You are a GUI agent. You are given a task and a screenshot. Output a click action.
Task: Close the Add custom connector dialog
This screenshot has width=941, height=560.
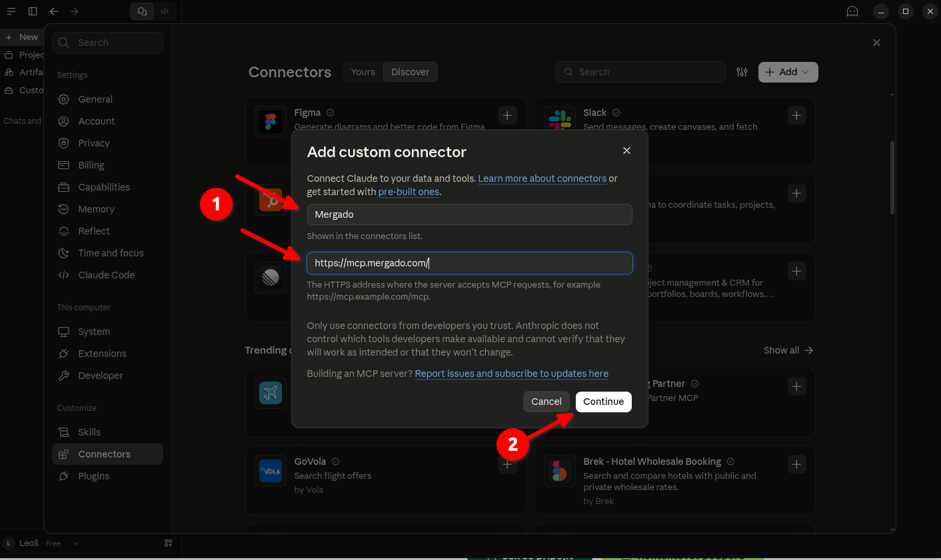pyautogui.click(x=626, y=150)
